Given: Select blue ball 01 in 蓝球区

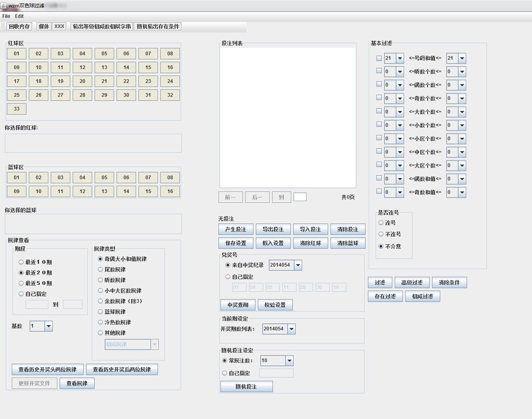Looking at the screenshot, I should coord(17,178).
